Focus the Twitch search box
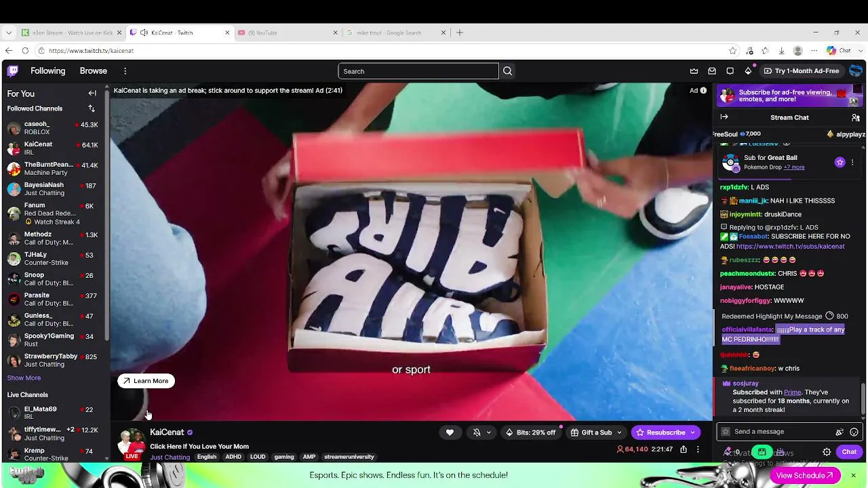 [418, 71]
